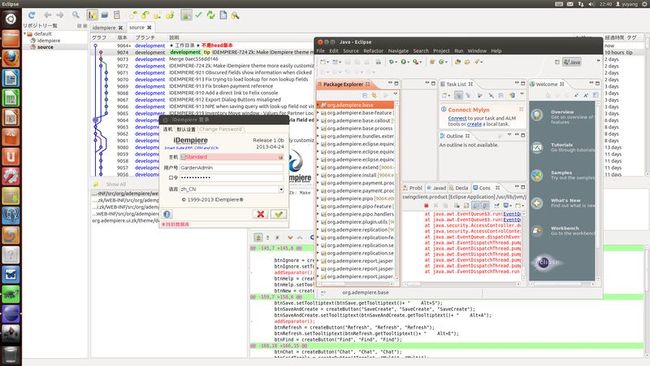Click the incoming changes icon in TortoiseHg toolbar
This screenshot has width=650, height=366.
133,15
